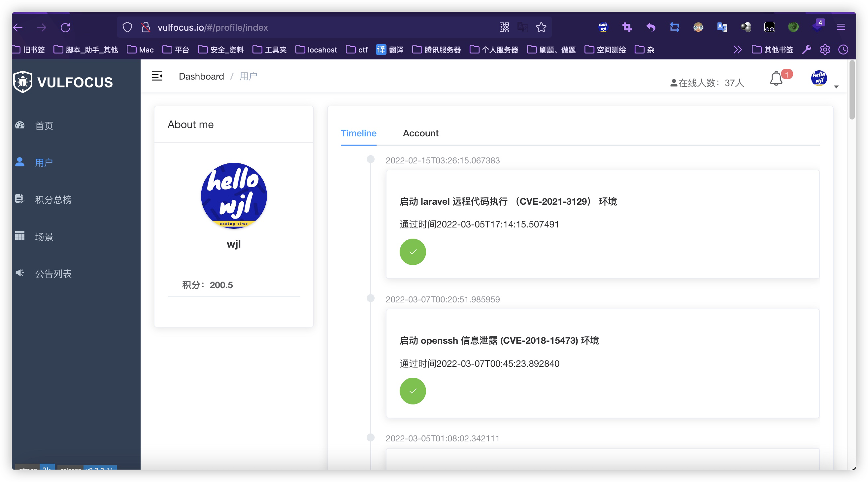Go back with the browser back arrow
Viewport: 868px width, 482px height.
click(x=18, y=27)
